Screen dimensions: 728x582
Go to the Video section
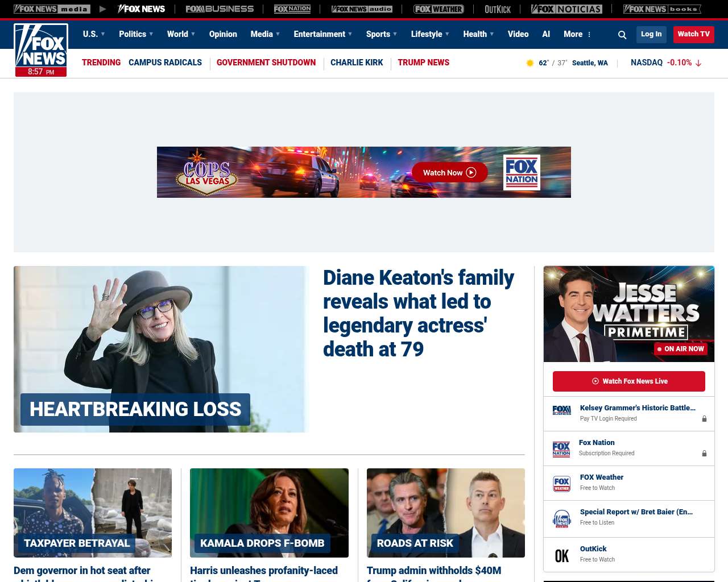(518, 34)
